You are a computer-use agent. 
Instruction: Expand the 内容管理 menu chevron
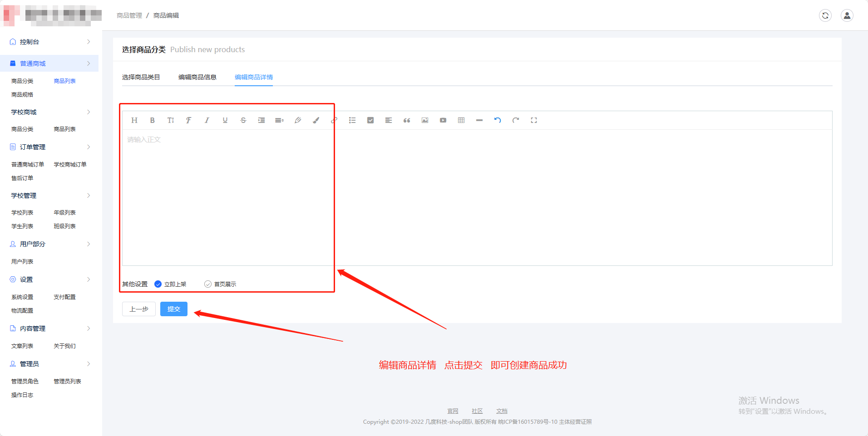[89, 328]
